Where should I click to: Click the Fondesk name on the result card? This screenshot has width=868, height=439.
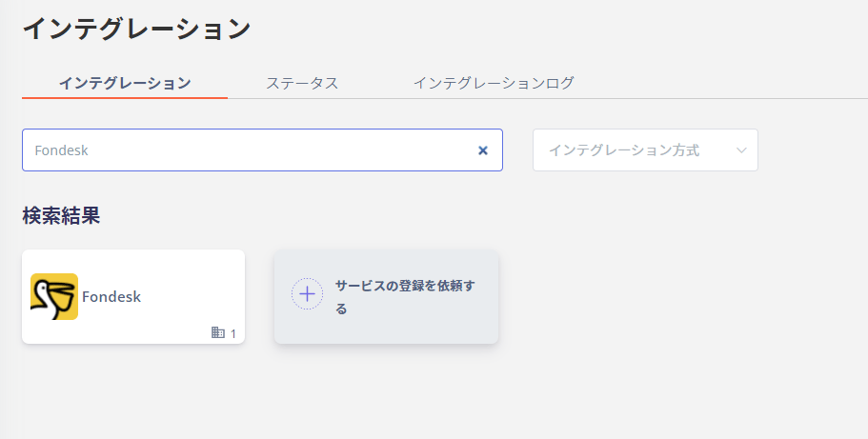(x=111, y=297)
